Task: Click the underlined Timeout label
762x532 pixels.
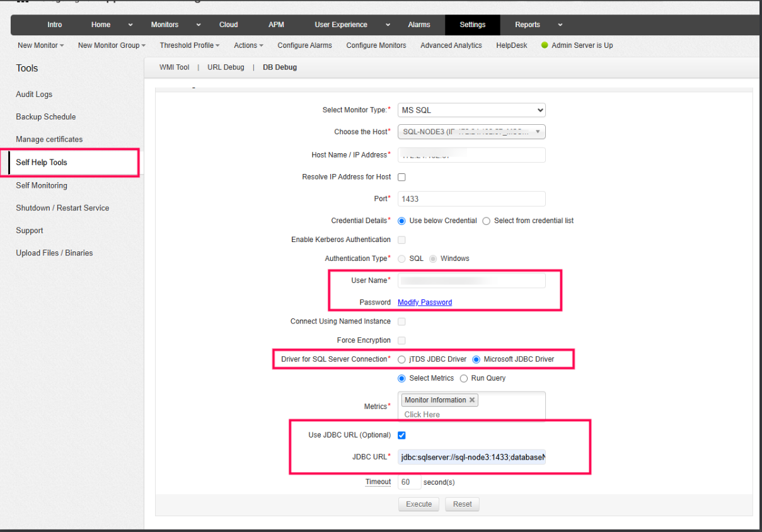Action: [x=378, y=482]
